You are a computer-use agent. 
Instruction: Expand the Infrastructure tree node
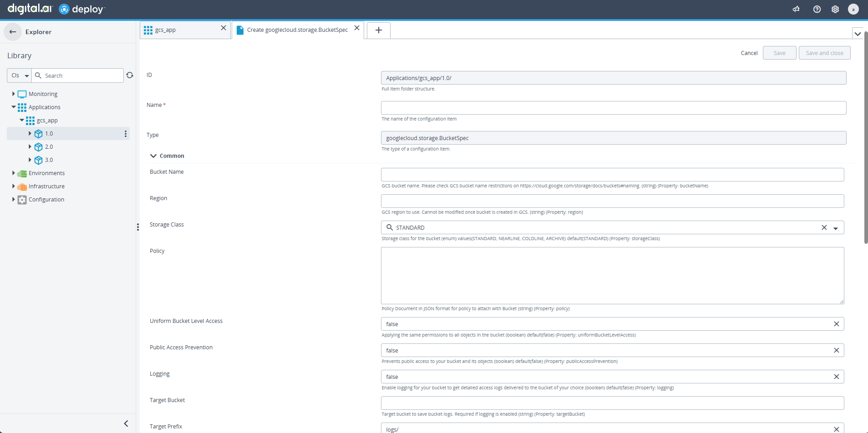point(13,186)
